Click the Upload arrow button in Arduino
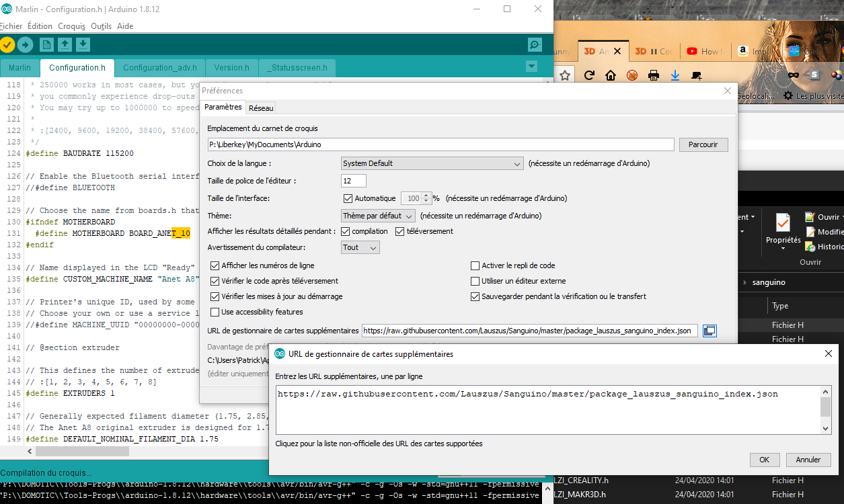 [x=25, y=44]
